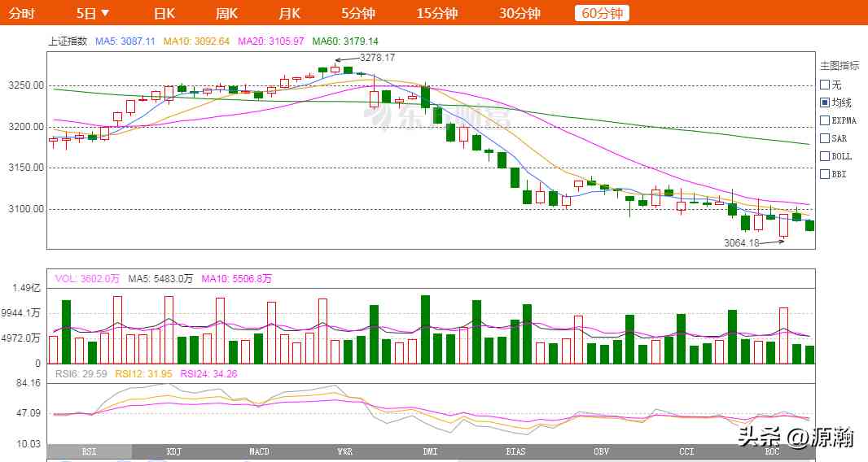Check the 无 indicator option
The image size is (868, 462).
825,85
